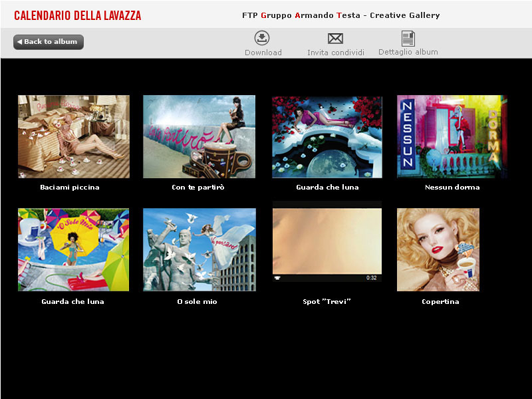Open the Baciami piccina thumbnail

tap(74, 136)
